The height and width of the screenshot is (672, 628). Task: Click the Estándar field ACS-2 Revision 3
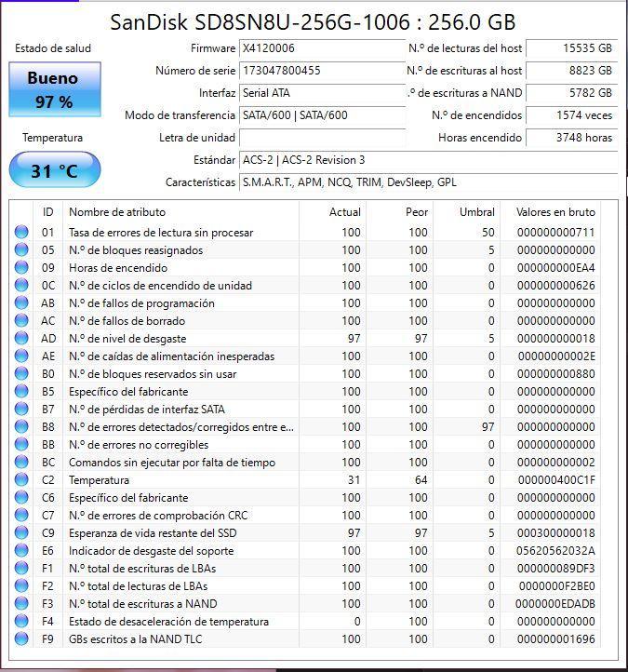coord(428,160)
